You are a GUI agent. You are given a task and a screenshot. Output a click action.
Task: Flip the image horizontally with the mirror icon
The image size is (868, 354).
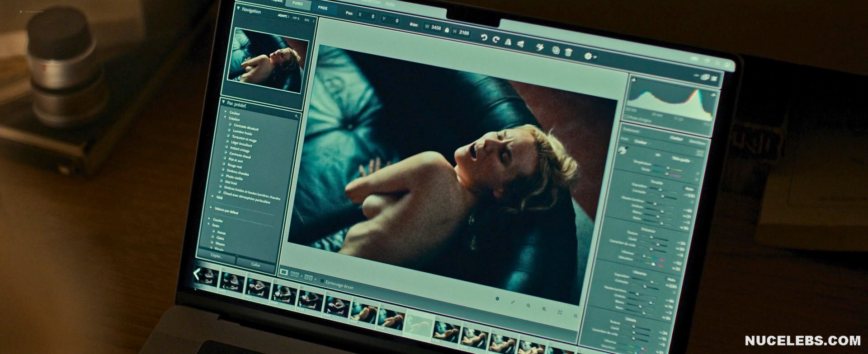pos(508,42)
